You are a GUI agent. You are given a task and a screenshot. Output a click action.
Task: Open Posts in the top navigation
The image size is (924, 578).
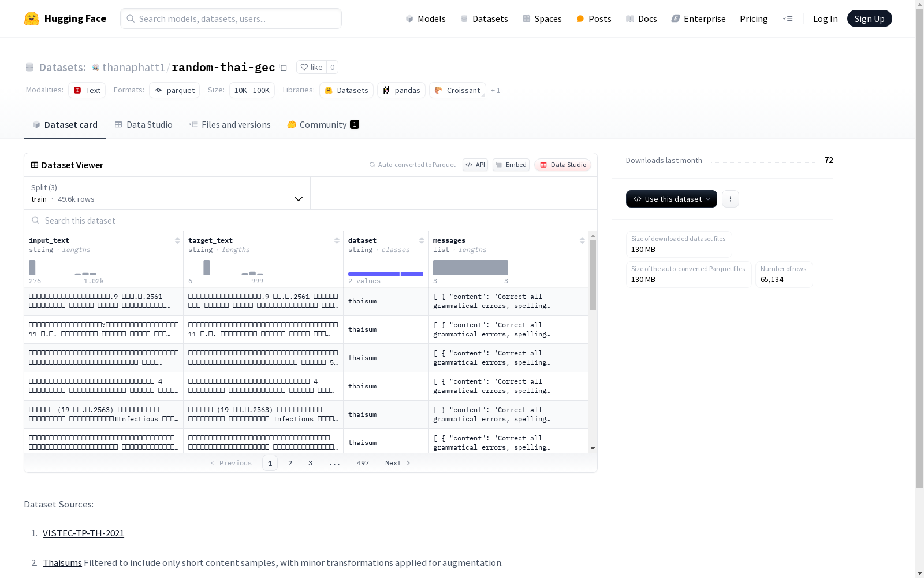(594, 18)
